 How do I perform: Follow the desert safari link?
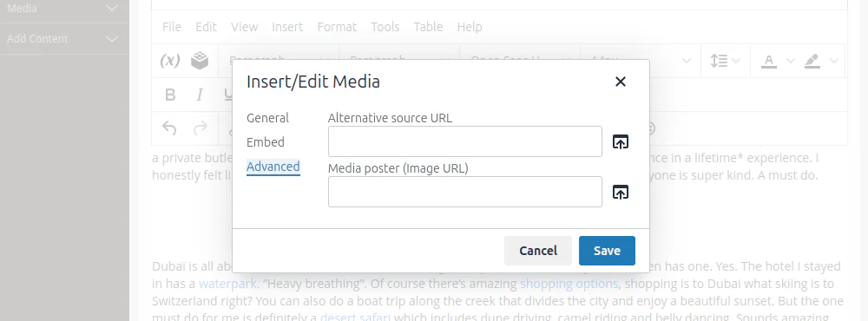[x=355, y=317]
